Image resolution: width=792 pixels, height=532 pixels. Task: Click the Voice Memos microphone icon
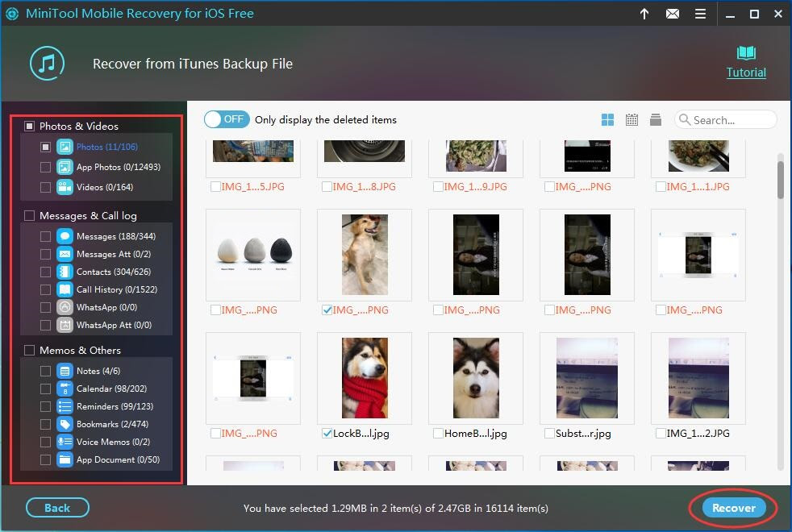pos(65,442)
